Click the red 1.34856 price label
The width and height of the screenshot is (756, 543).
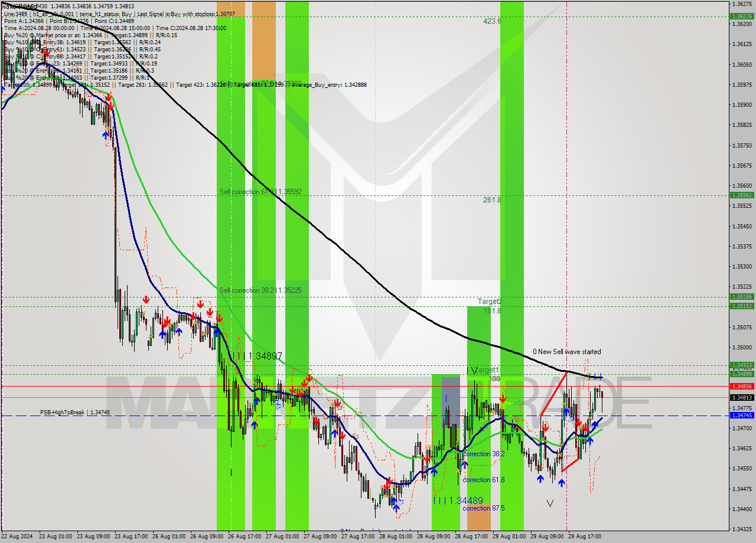tap(741, 386)
